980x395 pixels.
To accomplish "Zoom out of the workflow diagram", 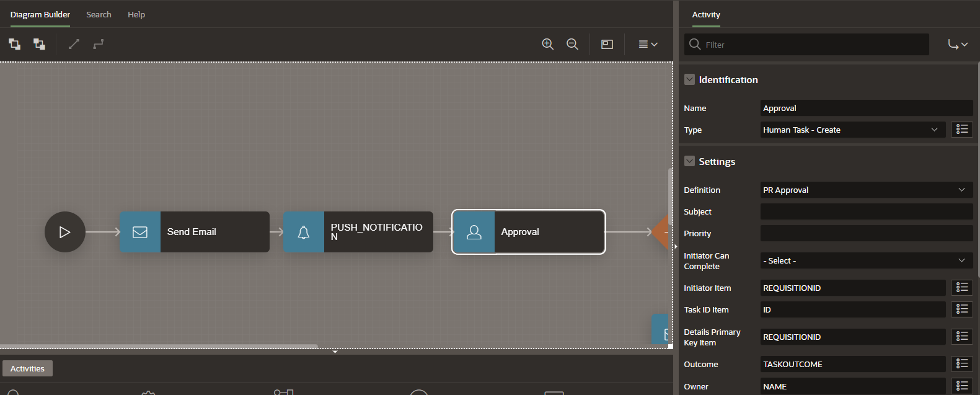I will (573, 44).
